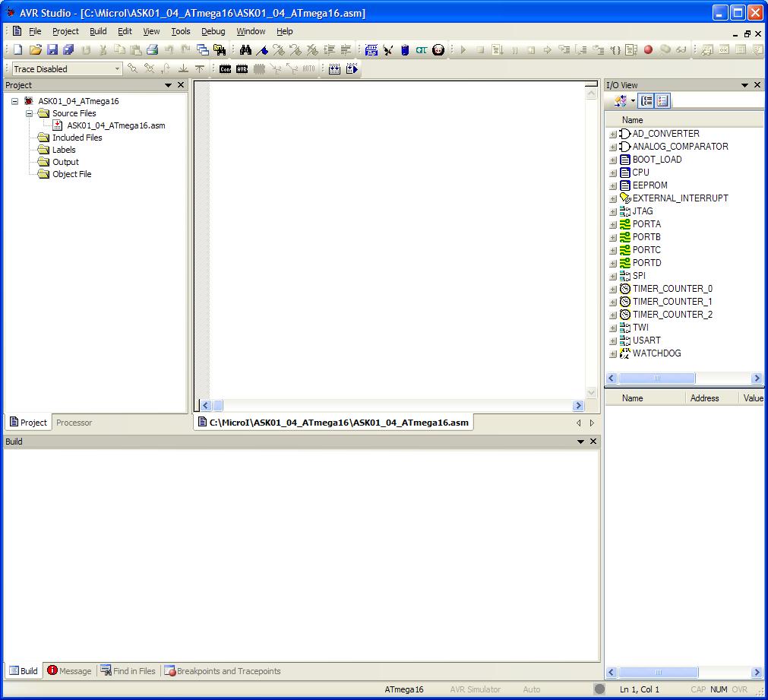Save the current file with the floppy icon
The width and height of the screenshot is (768, 700).
(x=52, y=49)
